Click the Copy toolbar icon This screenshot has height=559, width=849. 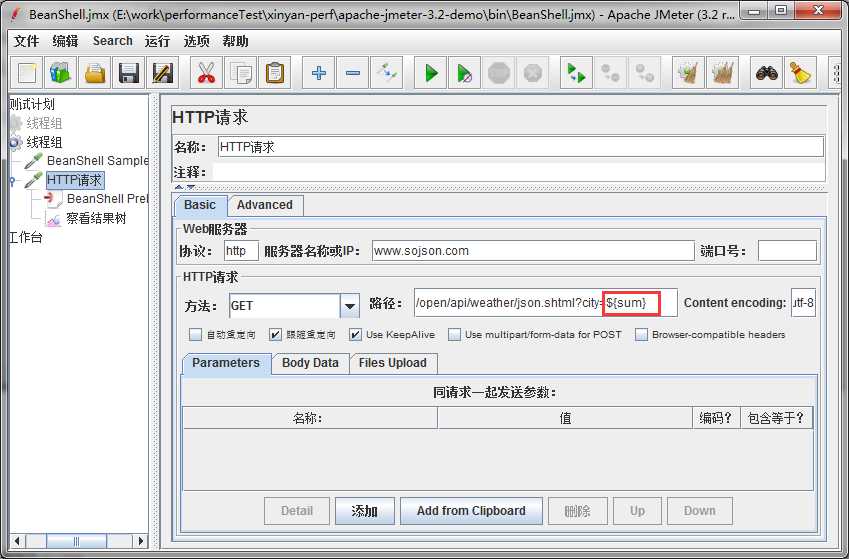point(240,73)
